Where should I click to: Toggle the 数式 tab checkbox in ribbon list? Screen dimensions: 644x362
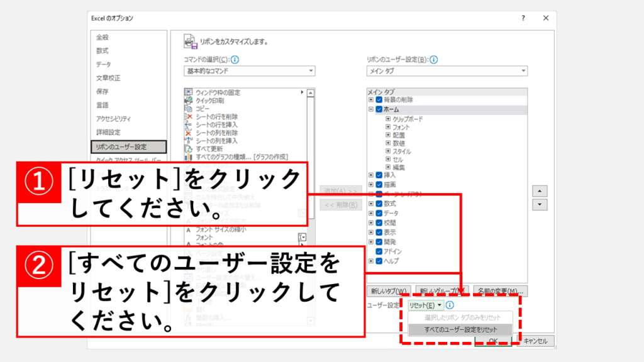click(379, 204)
